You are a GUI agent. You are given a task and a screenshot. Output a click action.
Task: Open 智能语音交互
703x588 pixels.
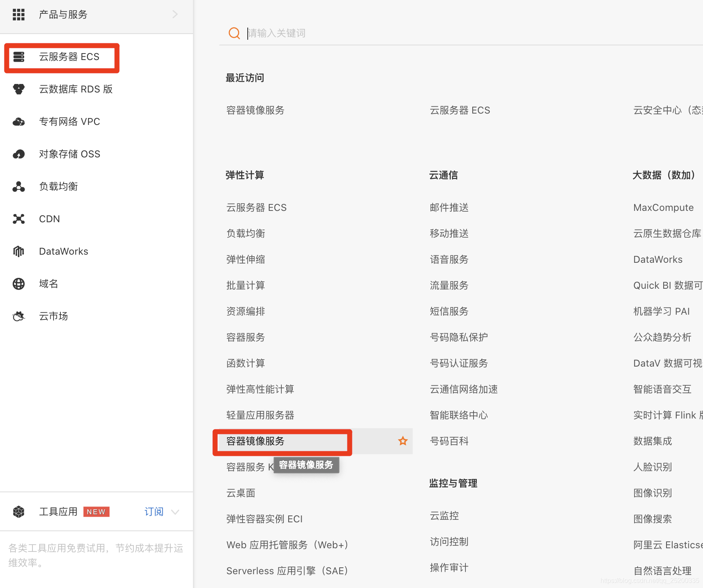click(662, 389)
